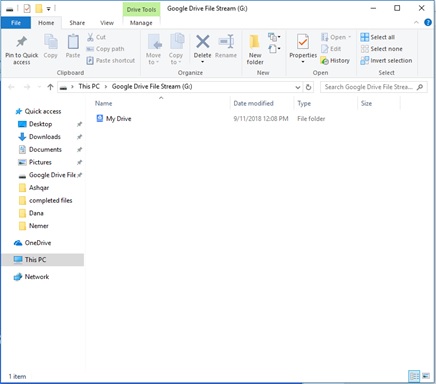The image size is (436, 384).
Task: Click Invert selection
Action: point(386,60)
